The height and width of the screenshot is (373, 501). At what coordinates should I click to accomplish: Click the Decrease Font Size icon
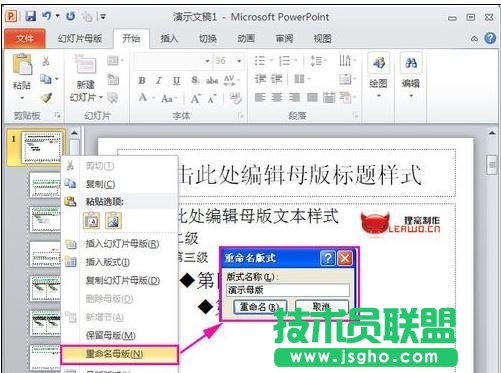(x=212, y=98)
